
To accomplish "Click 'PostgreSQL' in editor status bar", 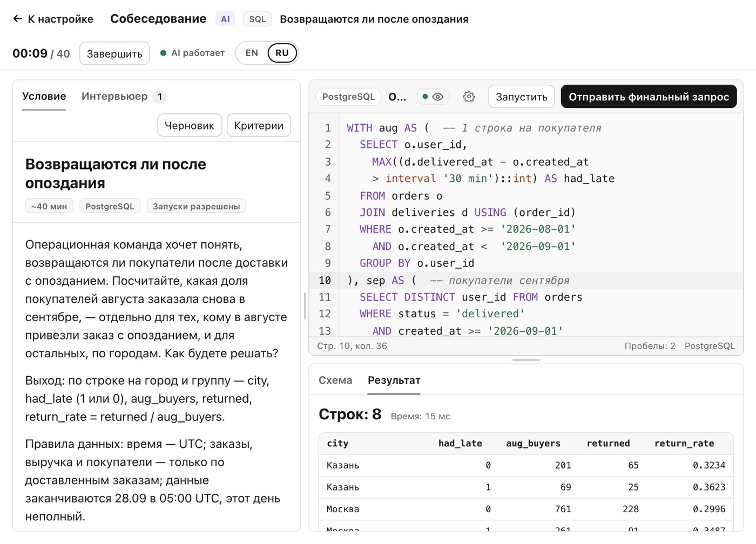I will pos(710,346).
